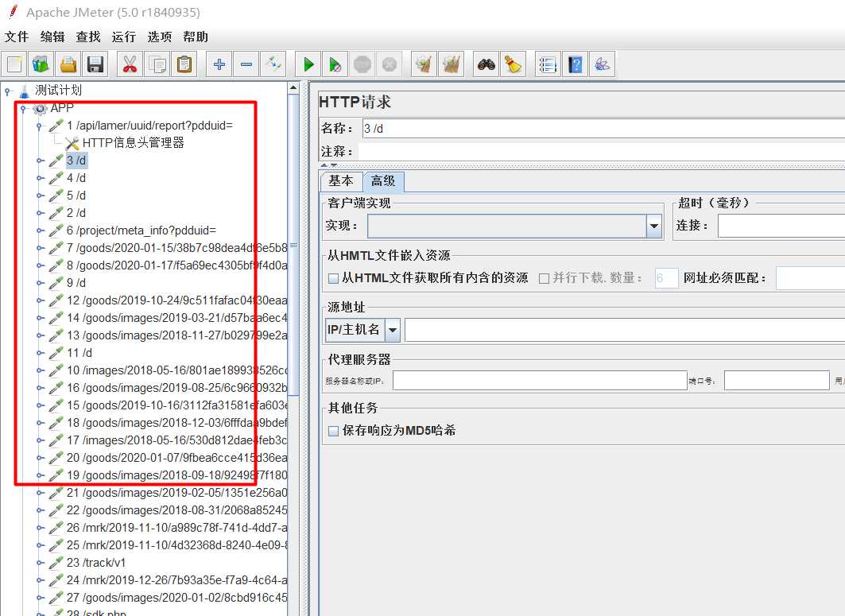The width and height of the screenshot is (845, 616).
Task: Switch to the 基本 tab
Action: 341,180
